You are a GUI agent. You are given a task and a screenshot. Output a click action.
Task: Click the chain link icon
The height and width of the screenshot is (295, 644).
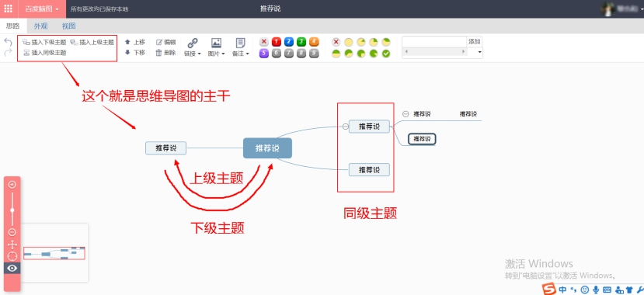coord(192,43)
